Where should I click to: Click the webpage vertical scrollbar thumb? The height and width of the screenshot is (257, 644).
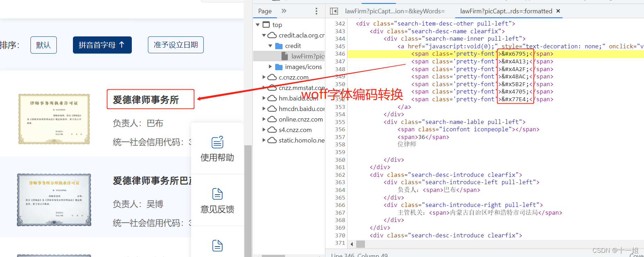(248, 200)
